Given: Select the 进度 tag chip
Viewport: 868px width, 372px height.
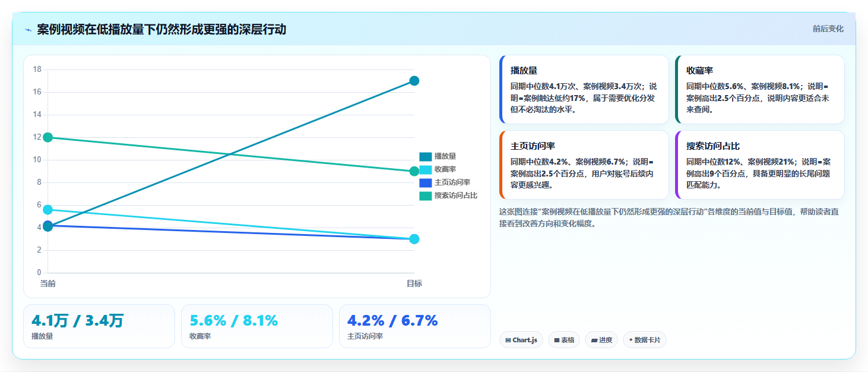Looking at the screenshot, I should (x=601, y=340).
